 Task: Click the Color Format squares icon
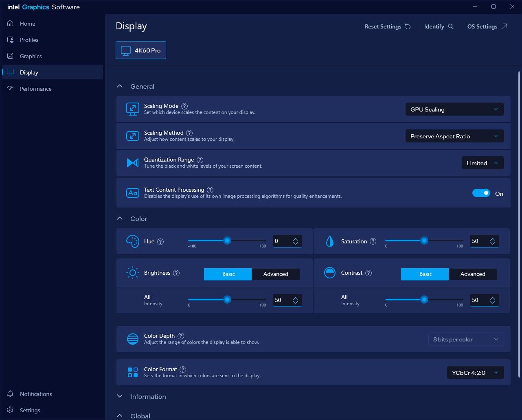133,372
